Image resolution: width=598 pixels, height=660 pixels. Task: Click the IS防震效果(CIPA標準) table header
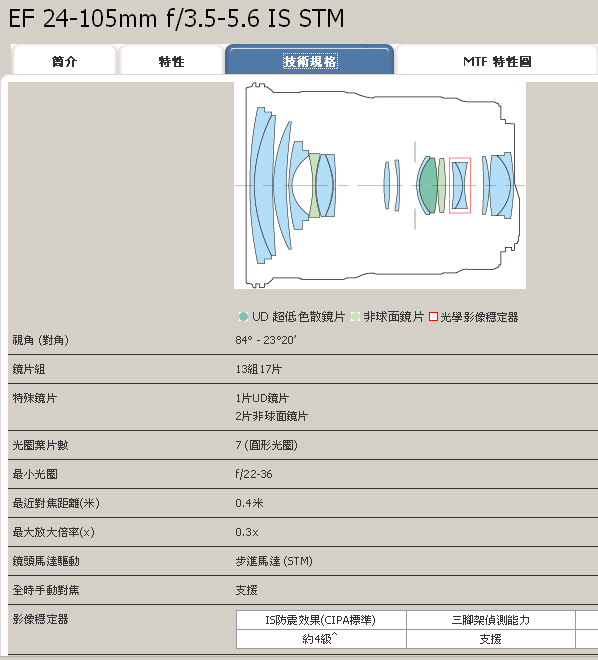[x=321, y=620]
